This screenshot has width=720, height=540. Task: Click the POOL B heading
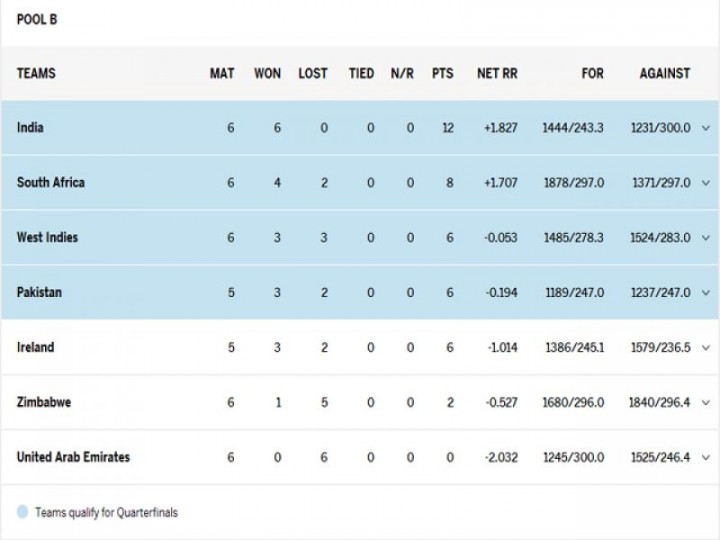click(37, 20)
